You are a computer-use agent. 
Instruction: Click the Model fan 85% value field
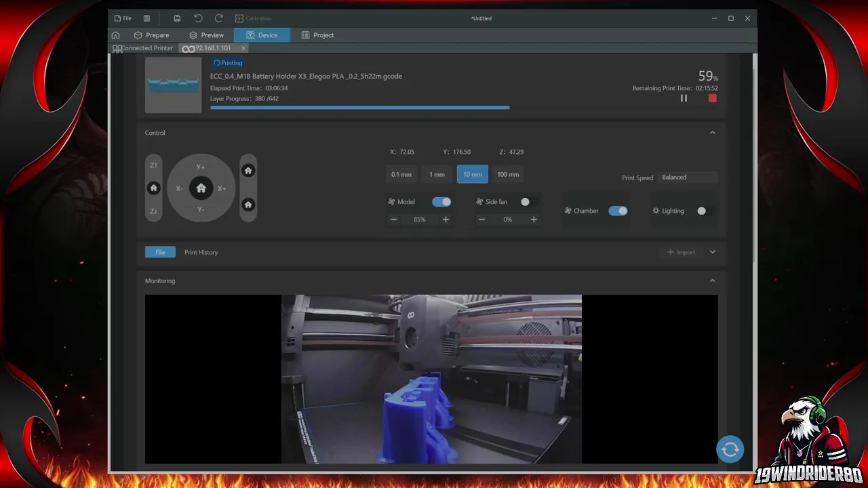pyautogui.click(x=420, y=220)
